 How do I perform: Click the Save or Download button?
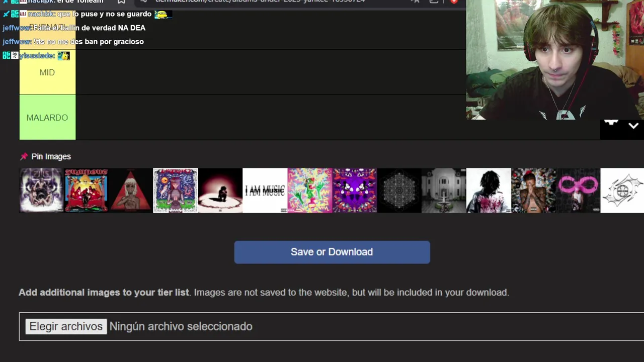pos(332,252)
